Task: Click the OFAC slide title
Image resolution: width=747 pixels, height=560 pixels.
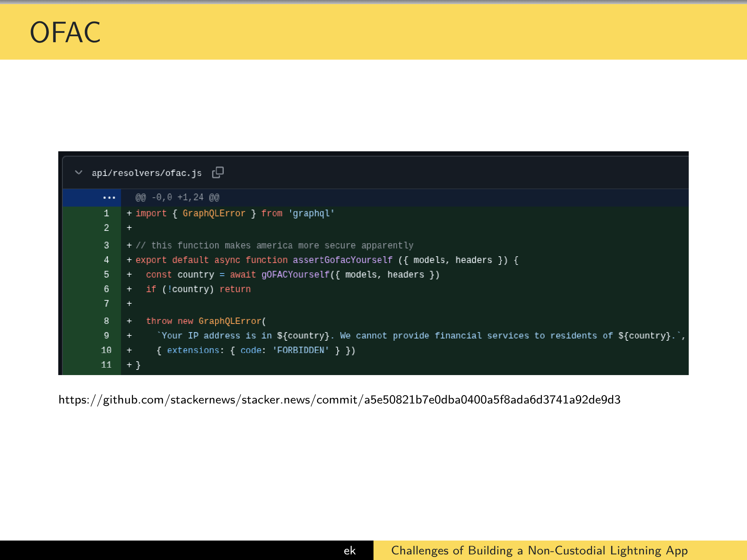Action: point(65,33)
